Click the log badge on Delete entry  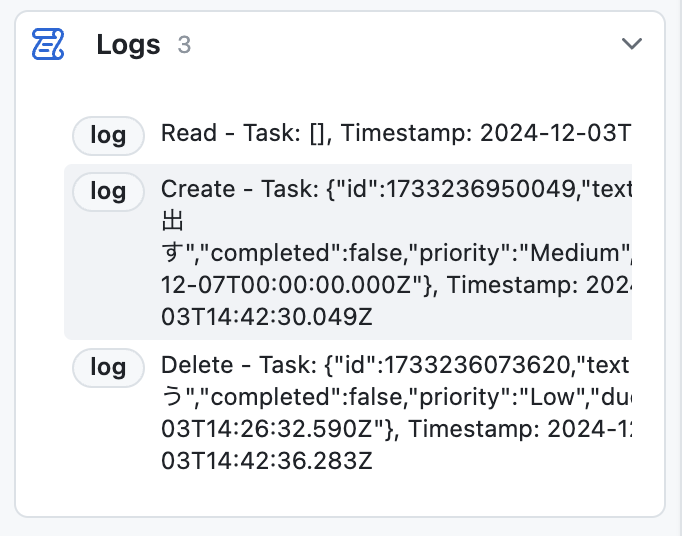click(108, 367)
